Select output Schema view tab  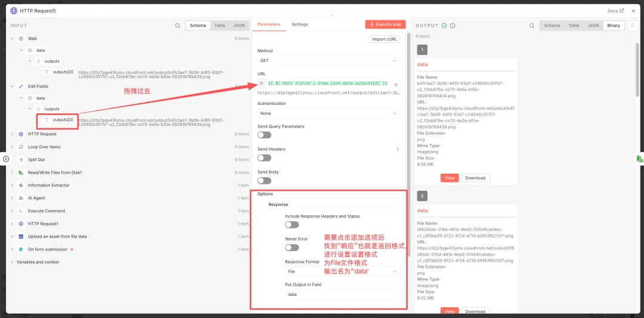click(x=552, y=26)
